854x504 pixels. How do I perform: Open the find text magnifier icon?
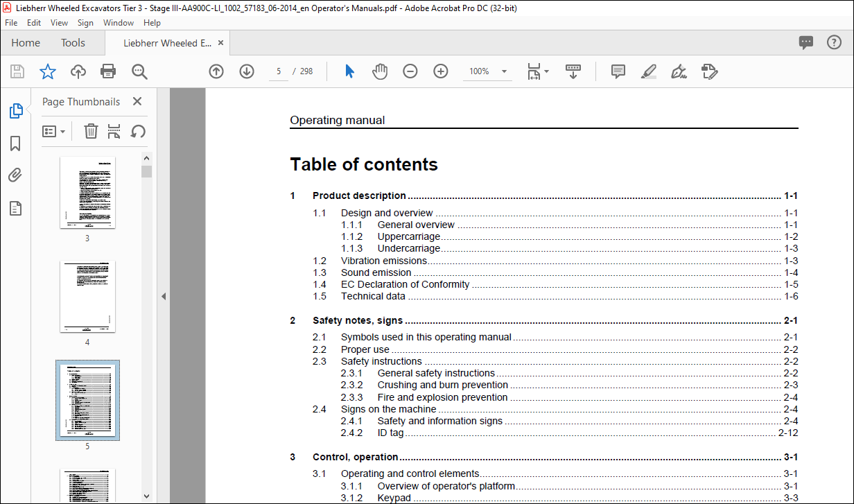click(139, 71)
